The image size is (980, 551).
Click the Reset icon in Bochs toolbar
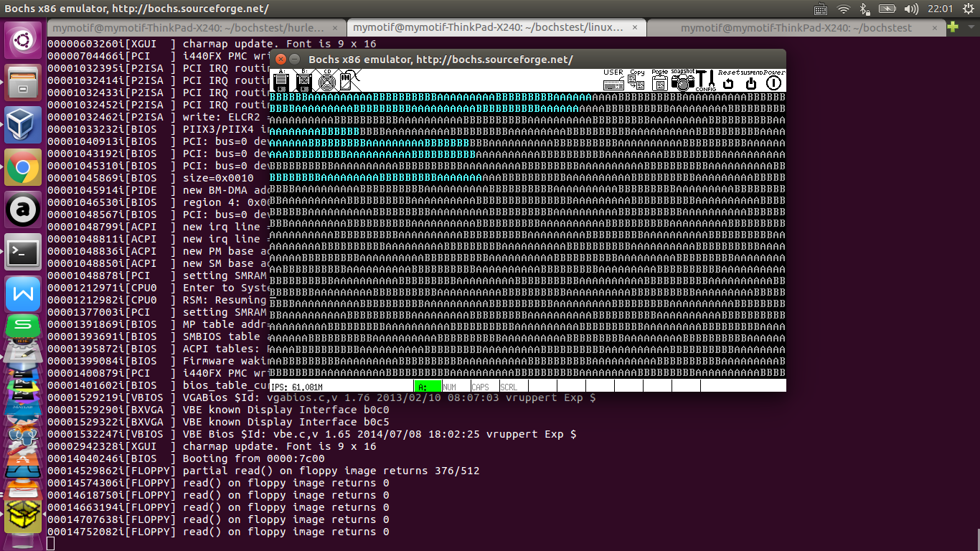coord(728,81)
